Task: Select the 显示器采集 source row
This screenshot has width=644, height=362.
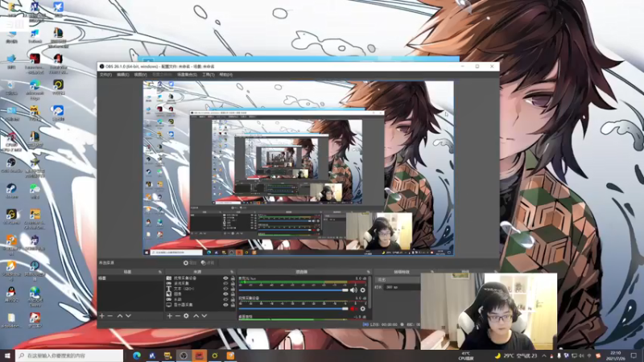Action: pyautogui.click(x=200, y=305)
